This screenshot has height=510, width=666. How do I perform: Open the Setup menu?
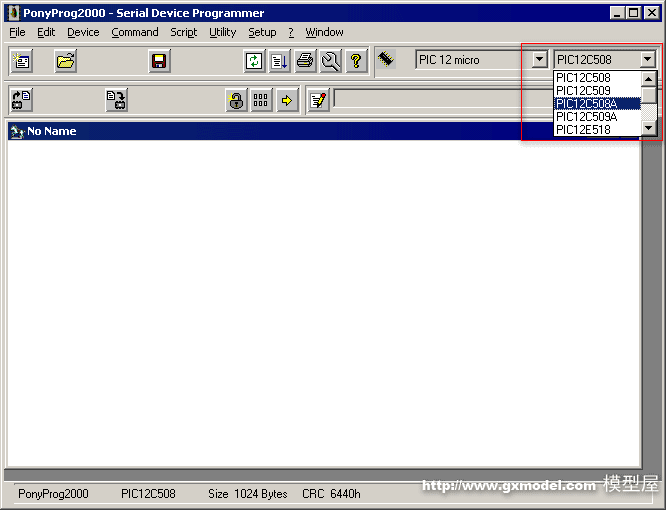tap(262, 32)
